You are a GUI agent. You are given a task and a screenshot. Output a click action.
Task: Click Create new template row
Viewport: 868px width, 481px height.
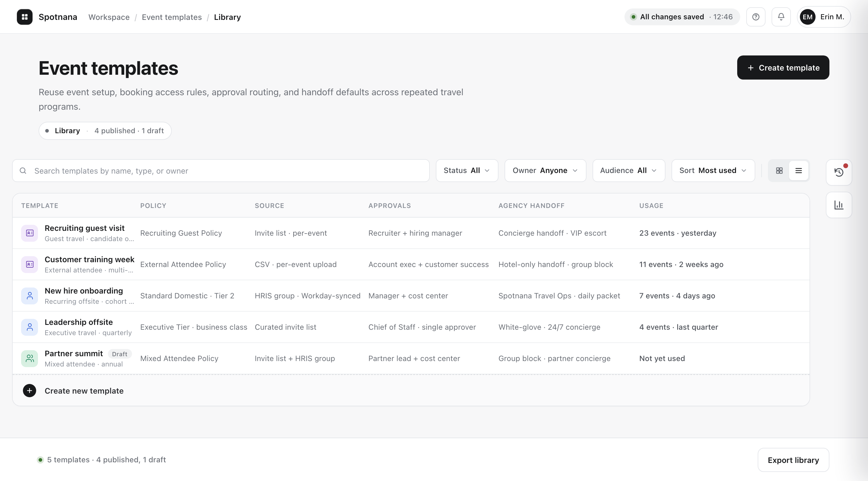tap(411, 391)
